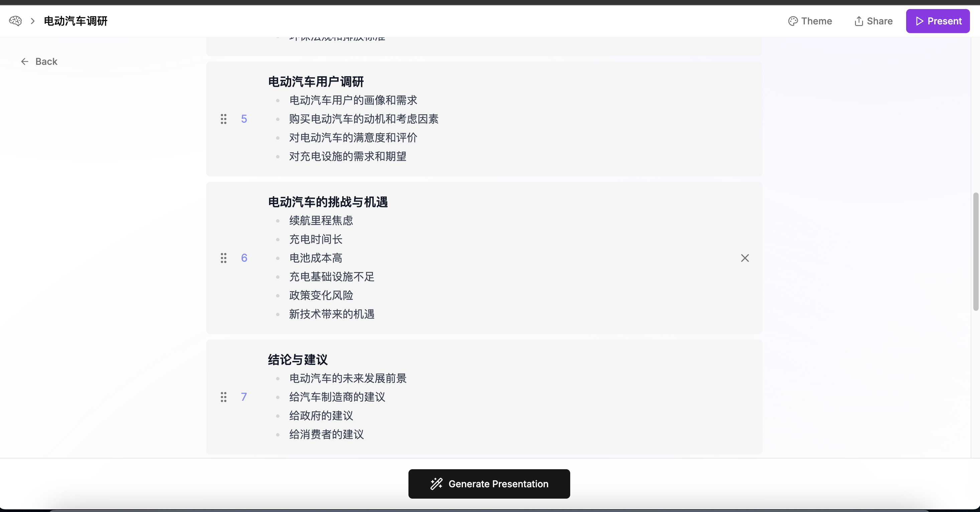Click the back arrow icon
This screenshot has width=980, height=512.
[25, 61]
